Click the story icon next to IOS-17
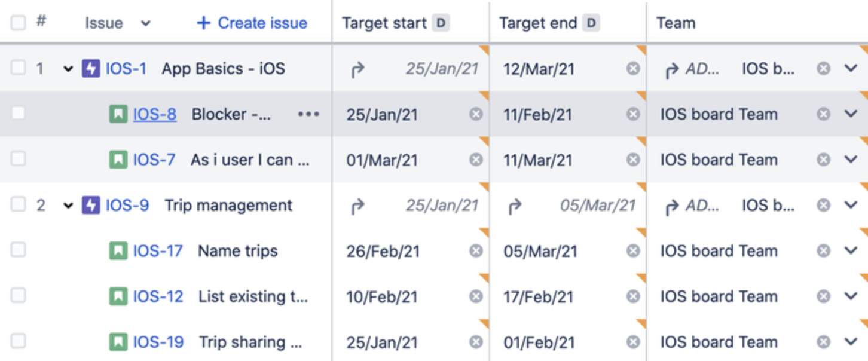The width and height of the screenshot is (868, 361). pyautogui.click(x=118, y=251)
